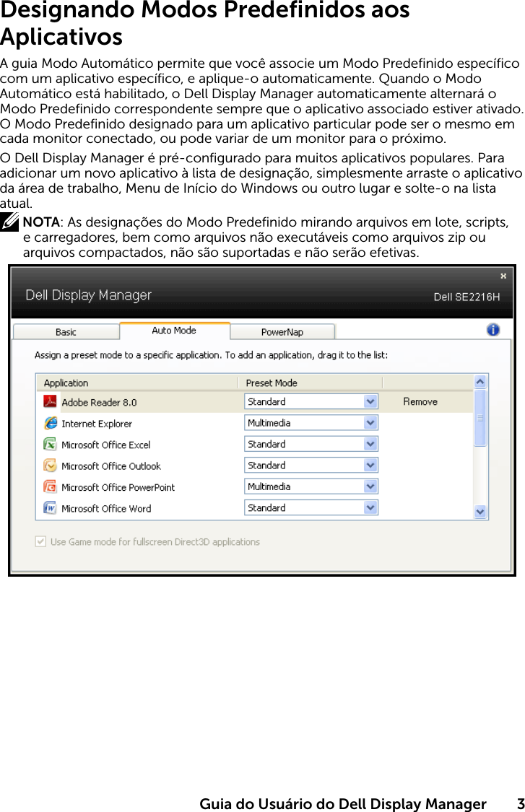Select the Adobe Reader 8.0 row
The image size is (525, 812).
(x=255, y=401)
